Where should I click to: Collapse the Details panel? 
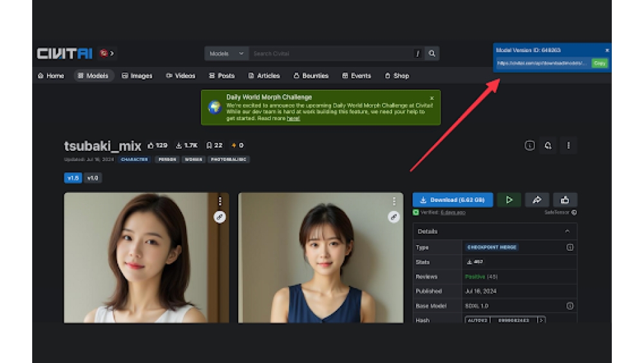click(567, 231)
